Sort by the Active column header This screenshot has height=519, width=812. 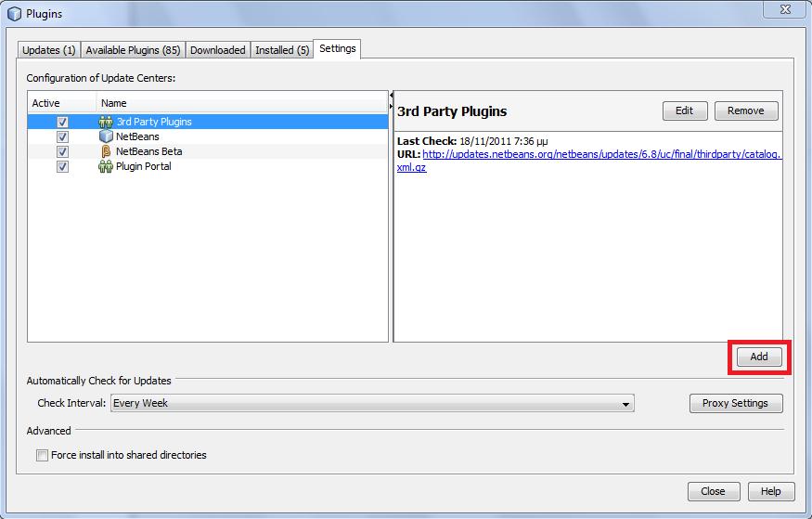click(62, 103)
